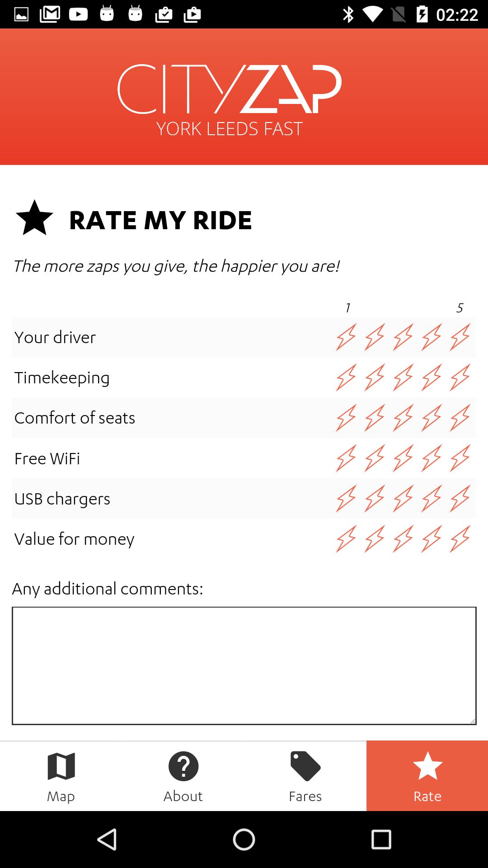The width and height of the screenshot is (488, 868).
Task: Give Timekeeping a four zap rating
Action: click(x=432, y=377)
